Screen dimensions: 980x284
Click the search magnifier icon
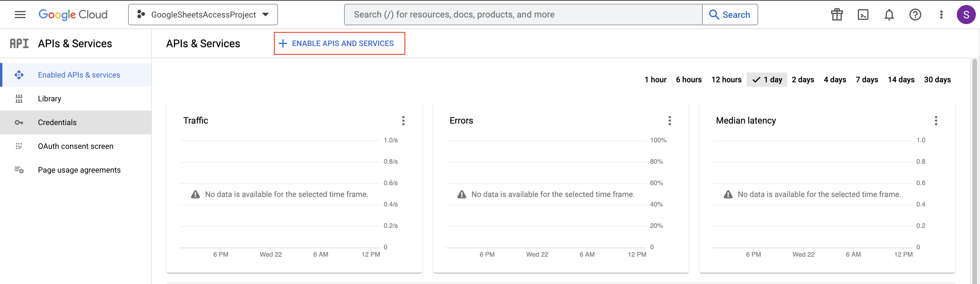714,15
